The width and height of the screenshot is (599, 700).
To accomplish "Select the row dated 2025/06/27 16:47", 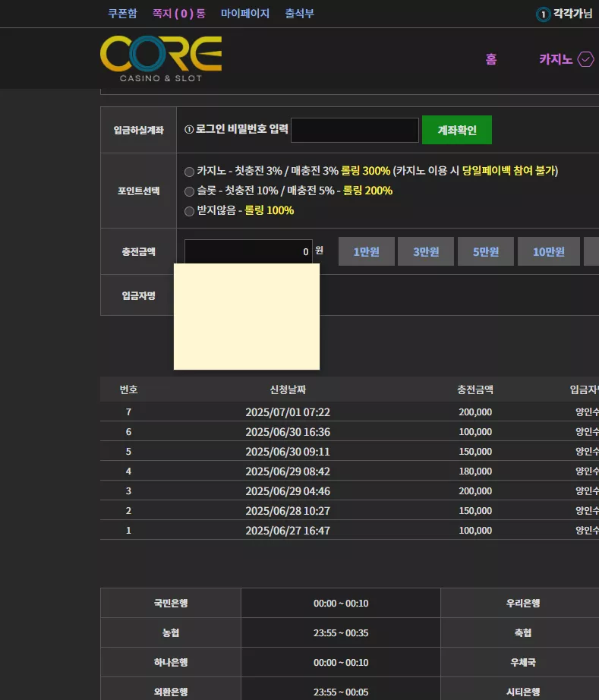I will 349,530.
